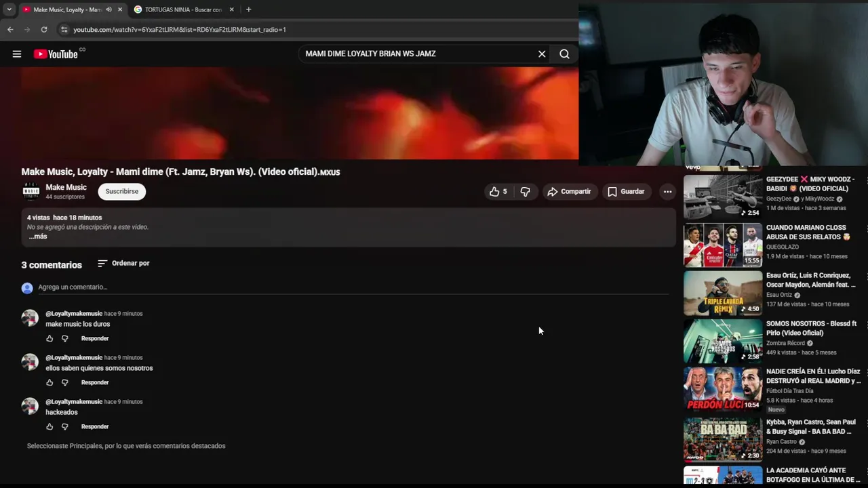Open Esau Ortiz channel name link

[779, 295]
